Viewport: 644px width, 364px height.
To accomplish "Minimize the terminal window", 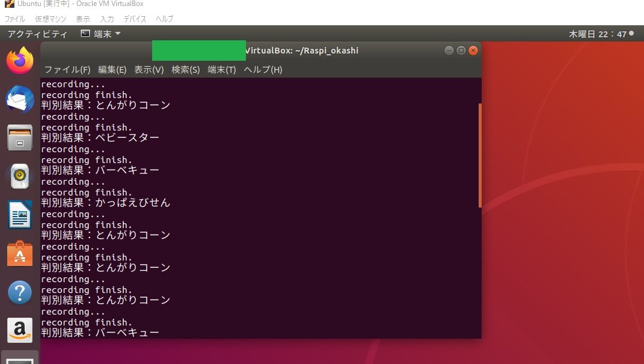I will click(x=449, y=50).
